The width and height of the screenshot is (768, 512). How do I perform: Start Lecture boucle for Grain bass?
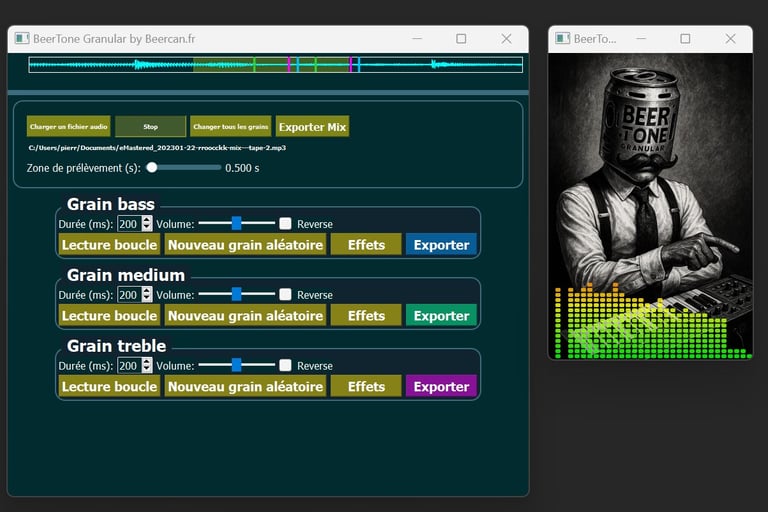[x=109, y=244]
